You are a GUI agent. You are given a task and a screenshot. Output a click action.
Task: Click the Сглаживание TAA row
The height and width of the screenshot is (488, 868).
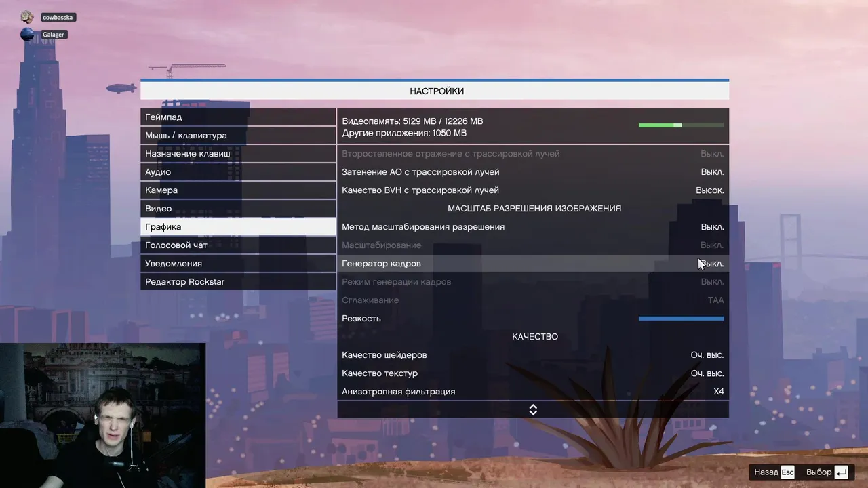tap(533, 300)
